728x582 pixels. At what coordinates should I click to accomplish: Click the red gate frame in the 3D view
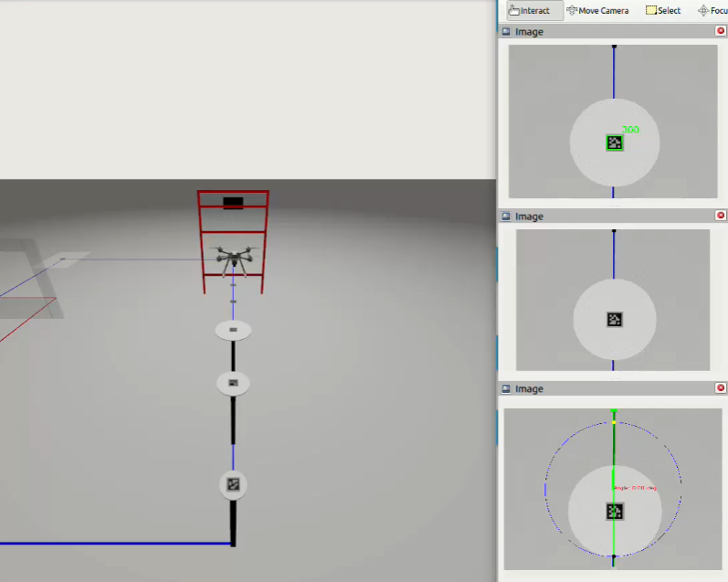click(233, 241)
